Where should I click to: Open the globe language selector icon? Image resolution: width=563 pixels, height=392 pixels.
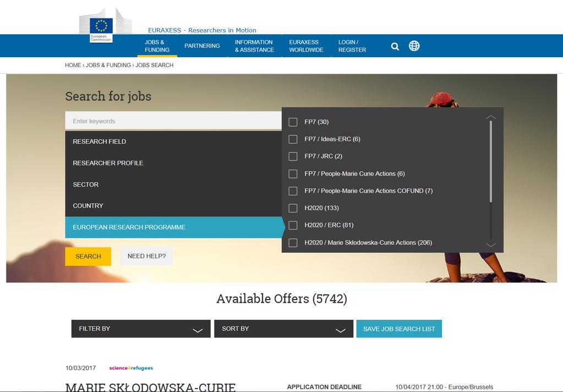point(414,46)
